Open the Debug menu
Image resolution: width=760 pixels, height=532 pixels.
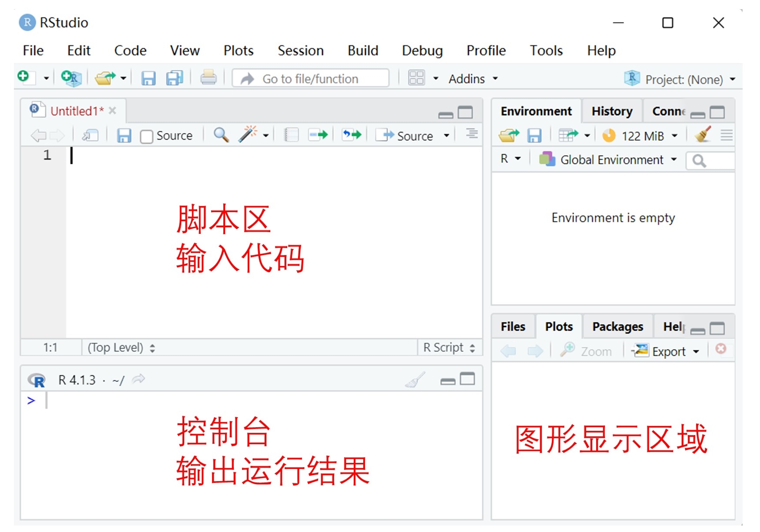[x=422, y=50]
